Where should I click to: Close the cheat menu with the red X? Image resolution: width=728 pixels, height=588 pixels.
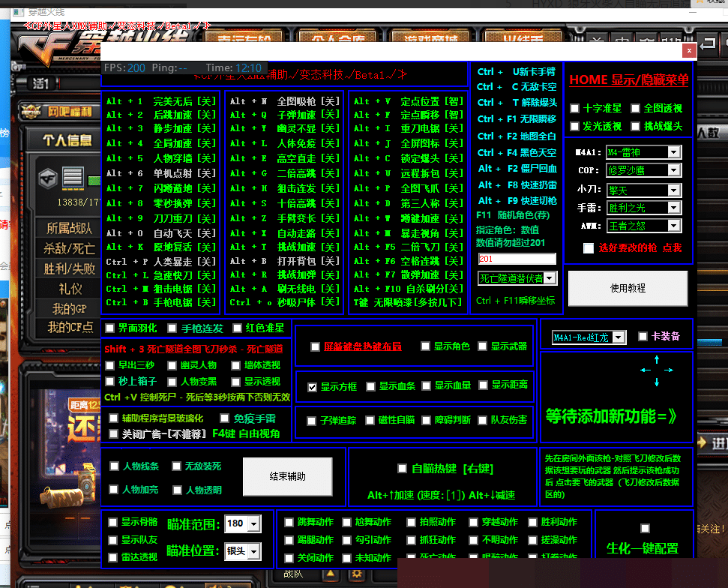click(689, 51)
